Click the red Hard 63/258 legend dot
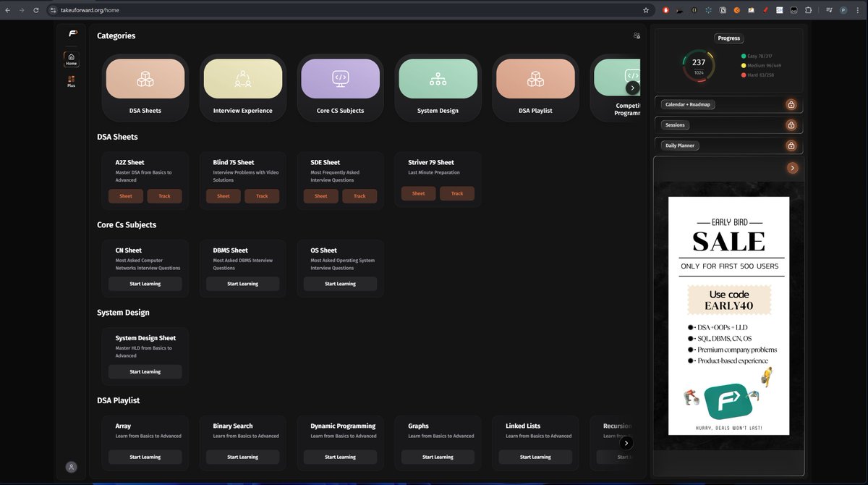This screenshot has width=868, height=485. tap(744, 75)
